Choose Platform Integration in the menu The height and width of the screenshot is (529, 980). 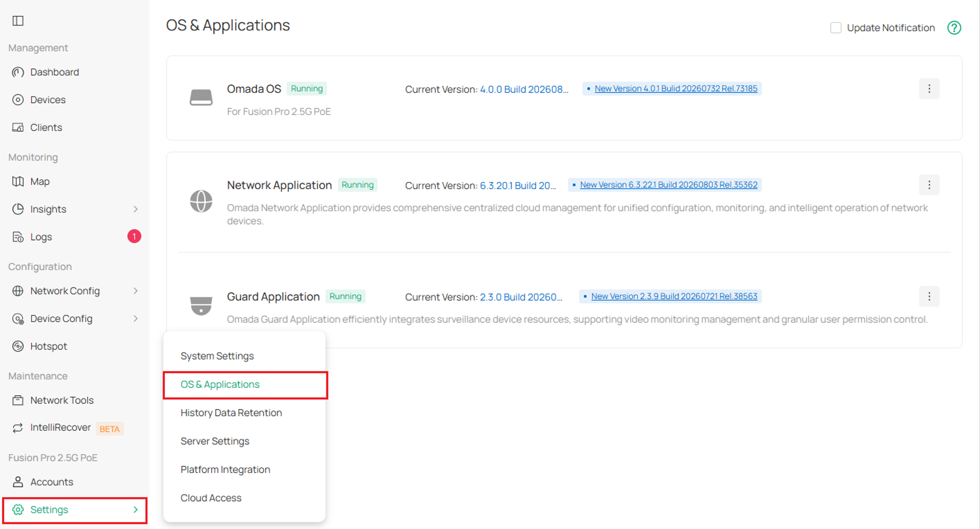click(245, 470)
